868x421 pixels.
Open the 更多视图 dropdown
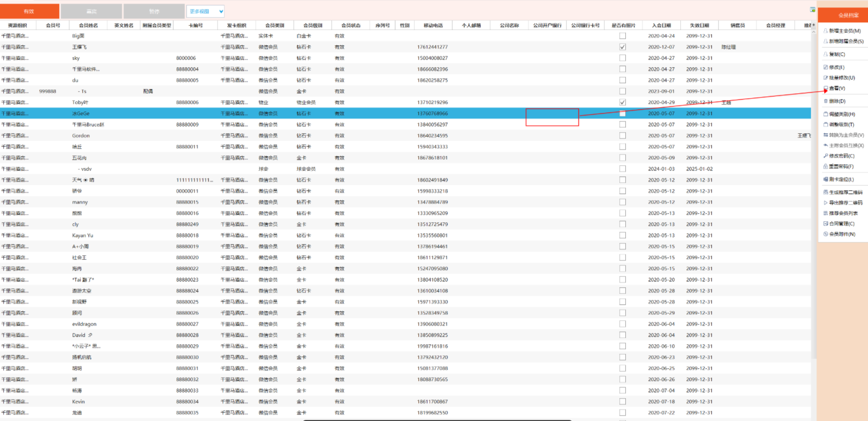(x=205, y=11)
